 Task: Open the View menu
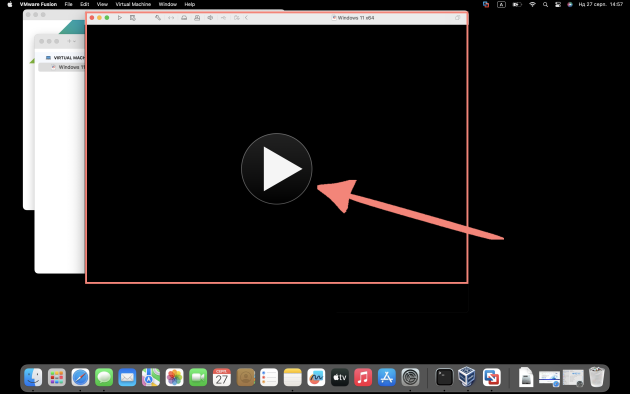[x=102, y=4]
